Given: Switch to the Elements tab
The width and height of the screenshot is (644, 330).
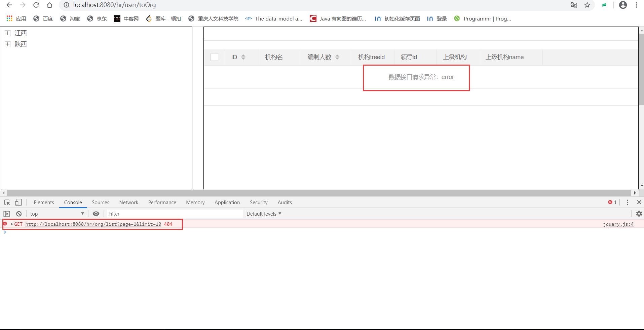Looking at the screenshot, I should 44,202.
